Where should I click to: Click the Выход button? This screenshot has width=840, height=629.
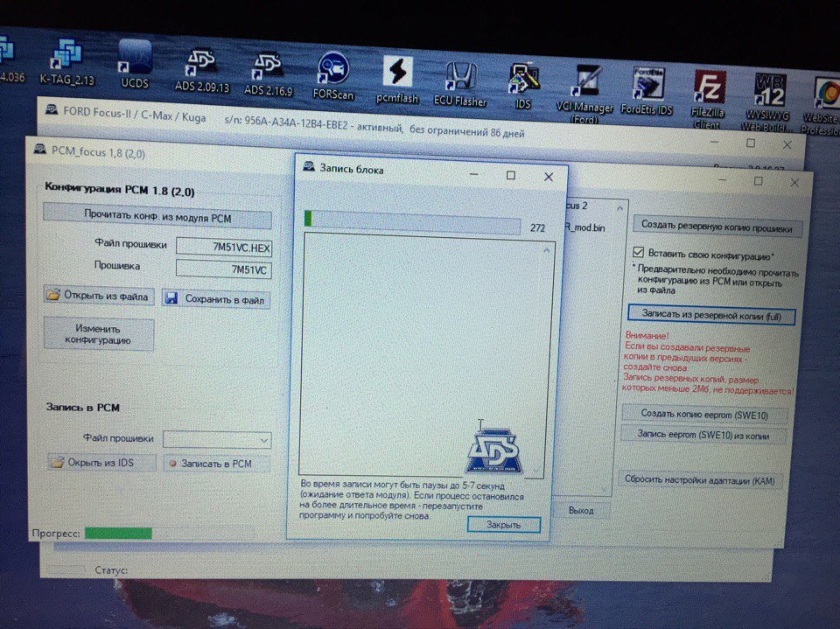click(581, 511)
